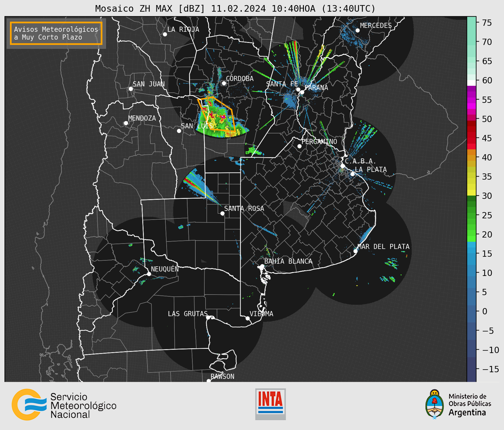The height and width of the screenshot is (430, 504).
Task: Click the PERGAMINO city label
Action: [319, 141]
